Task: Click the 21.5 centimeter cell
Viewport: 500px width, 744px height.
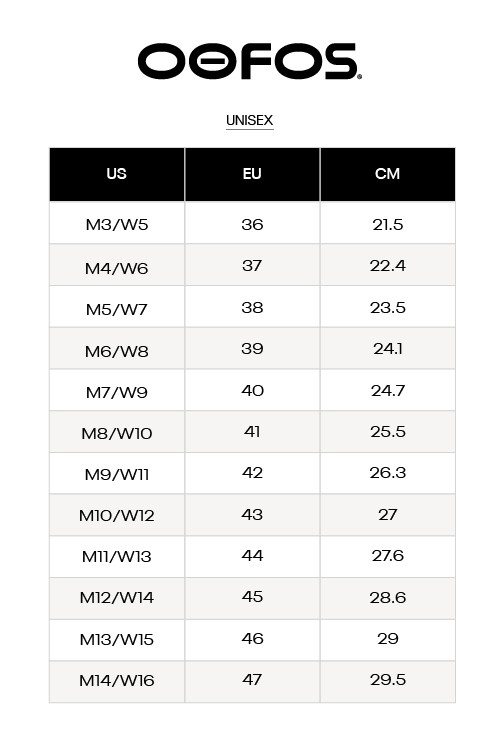Action: [388, 223]
